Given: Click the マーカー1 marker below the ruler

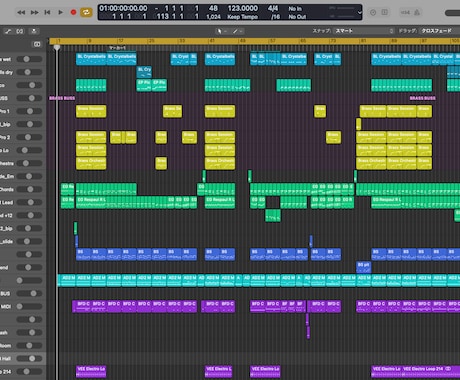Looking at the screenshot, I should tap(117, 48).
